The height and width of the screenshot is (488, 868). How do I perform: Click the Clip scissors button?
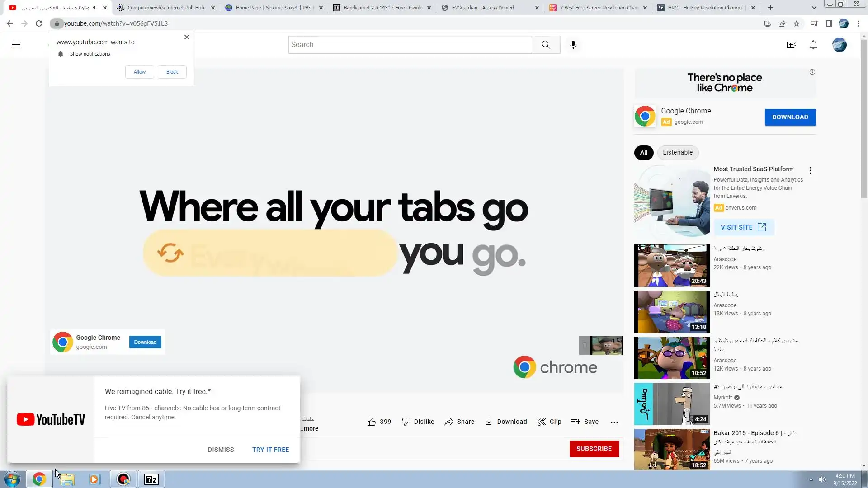549,422
